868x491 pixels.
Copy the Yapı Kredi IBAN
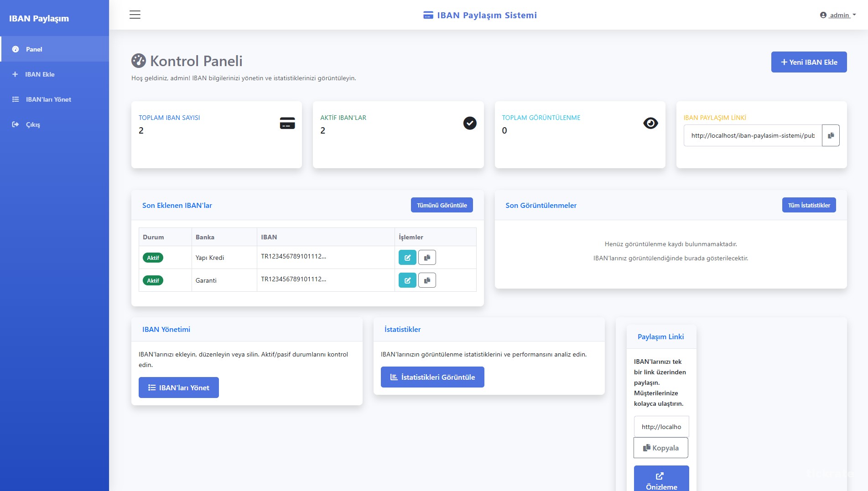(x=427, y=258)
